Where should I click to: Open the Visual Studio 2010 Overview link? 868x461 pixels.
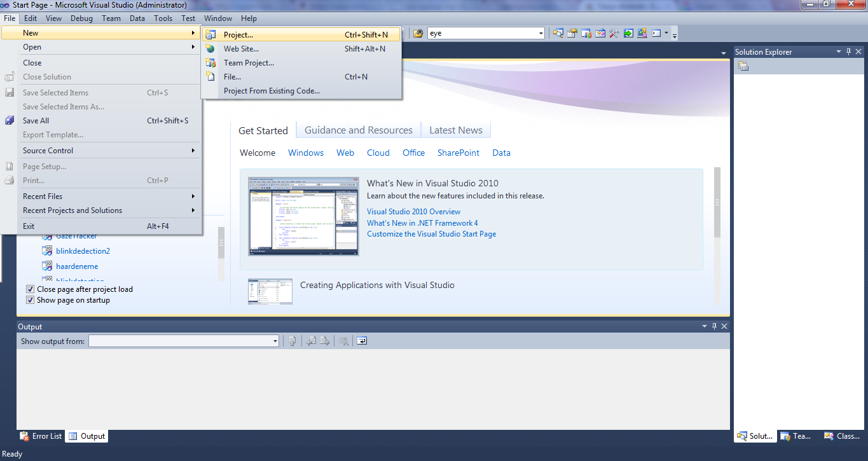pyautogui.click(x=413, y=211)
